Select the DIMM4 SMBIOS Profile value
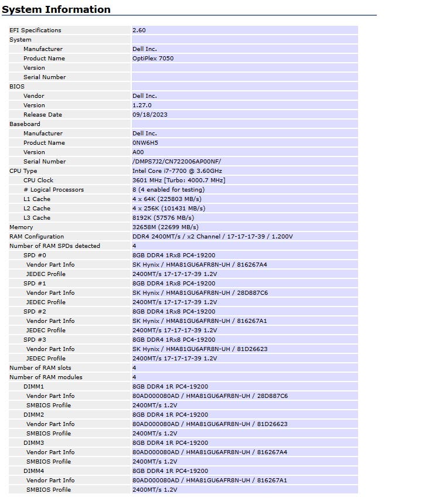This screenshot has height=504, width=436. [155, 490]
